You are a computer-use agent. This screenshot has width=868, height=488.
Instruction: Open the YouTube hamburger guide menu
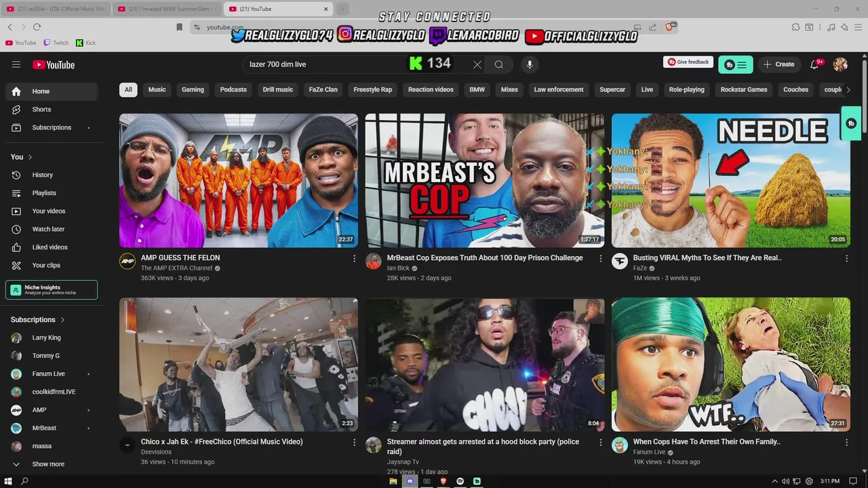[16, 64]
